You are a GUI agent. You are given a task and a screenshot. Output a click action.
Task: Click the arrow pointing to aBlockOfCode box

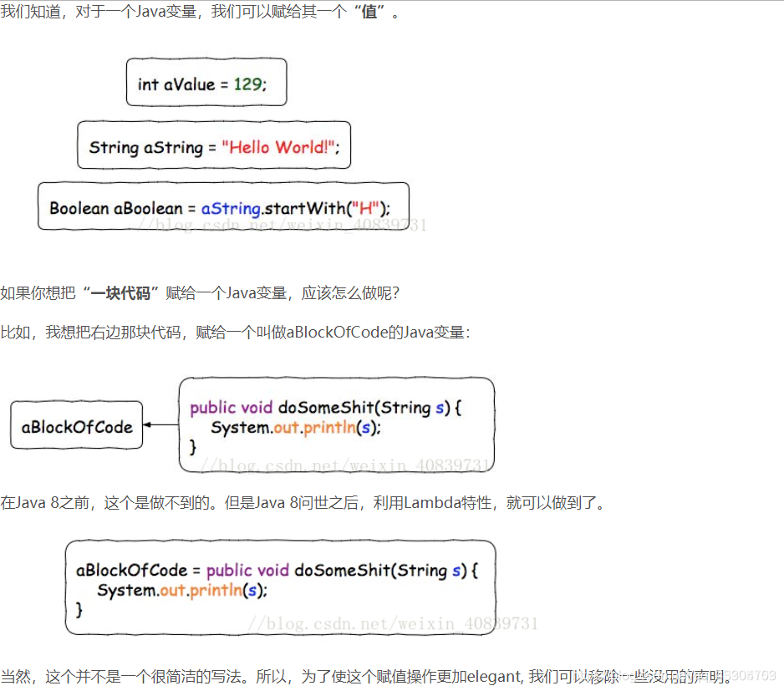[x=159, y=424]
